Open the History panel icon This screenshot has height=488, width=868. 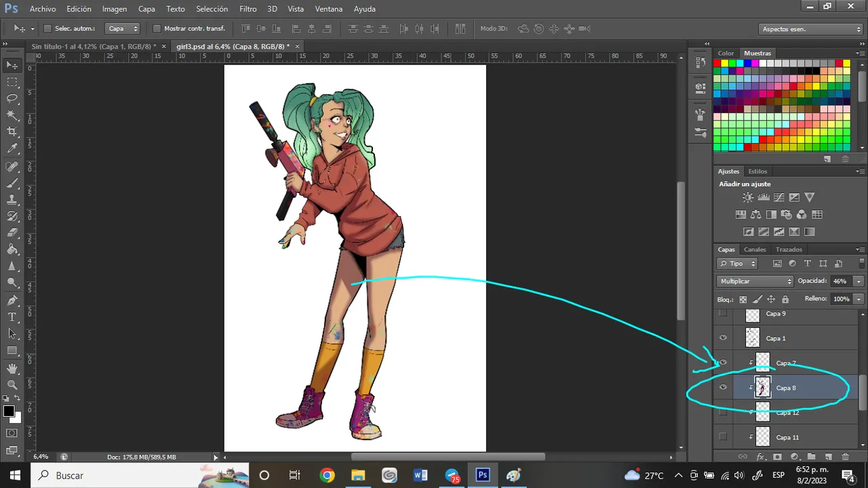tap(701, 62)
